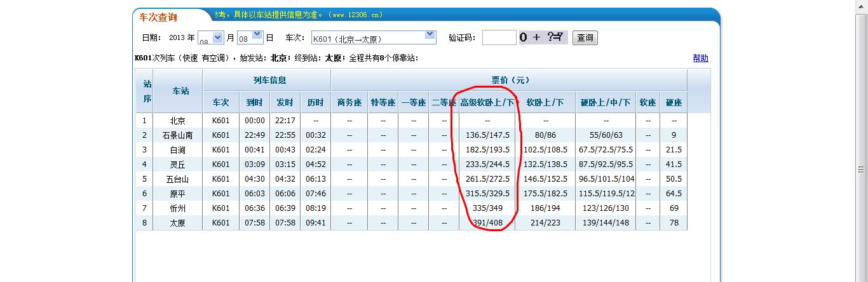This screenshot has height=282, width=868.
Task: Click the 到时 column header
Action: (255, 102)
